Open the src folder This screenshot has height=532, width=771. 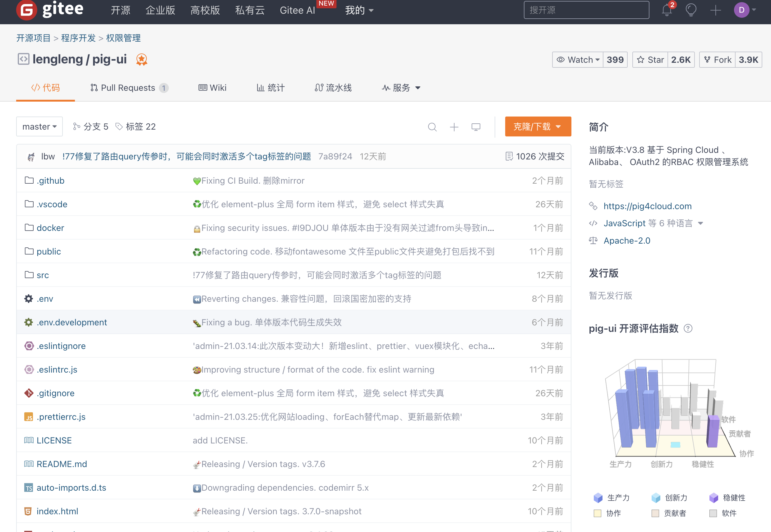[43, 275]
